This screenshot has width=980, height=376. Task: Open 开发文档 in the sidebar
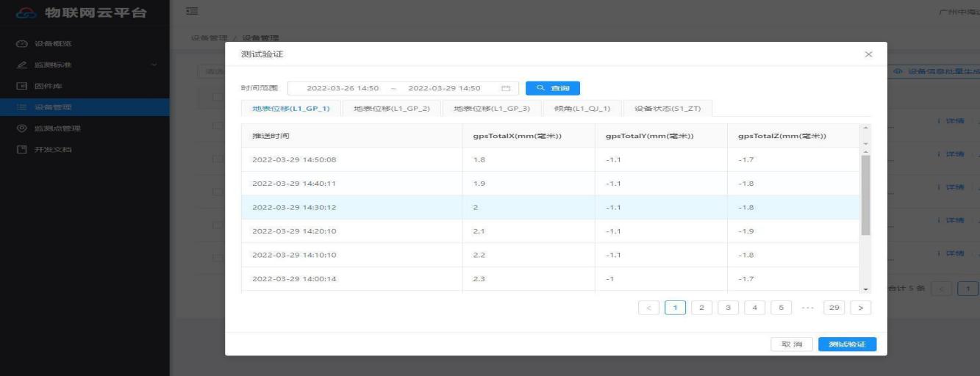pos(51,150)
